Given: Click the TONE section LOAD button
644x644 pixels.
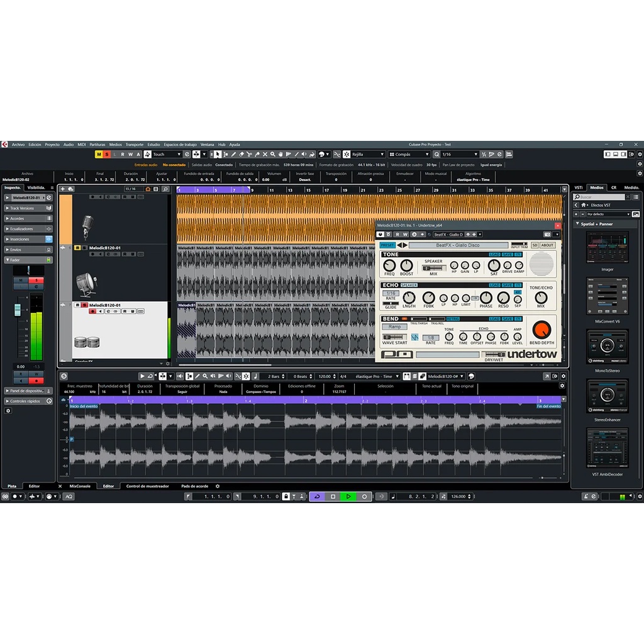Looking at the screenshot, I should pyautogui.click(x=494, y=255).
